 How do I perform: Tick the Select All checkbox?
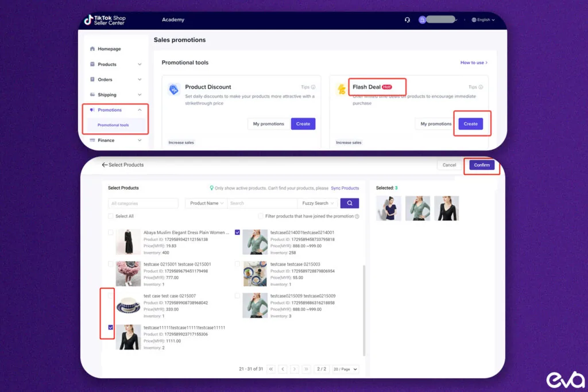point(111,216)
